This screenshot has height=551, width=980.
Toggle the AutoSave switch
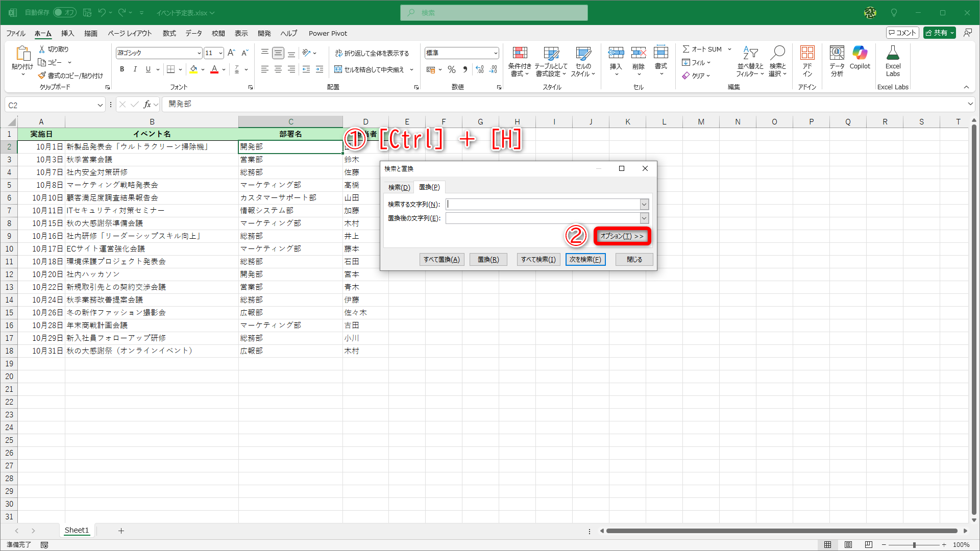point(65,12)
